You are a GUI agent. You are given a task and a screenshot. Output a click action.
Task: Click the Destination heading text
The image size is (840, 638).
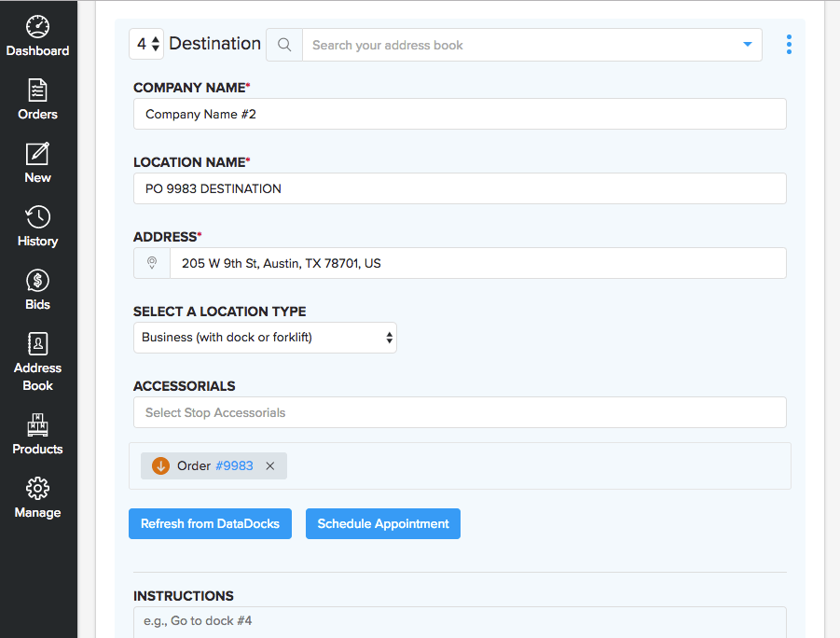point(214,44)
